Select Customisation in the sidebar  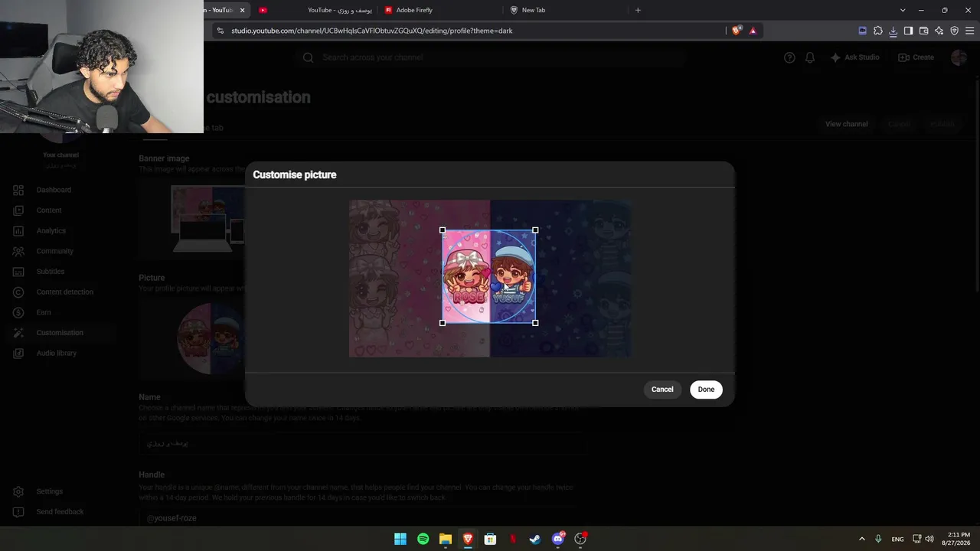tap(60, 333)
